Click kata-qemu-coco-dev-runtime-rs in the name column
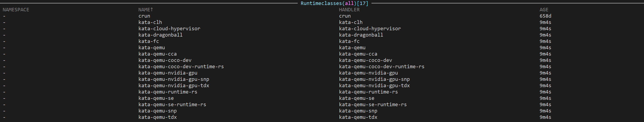The height and width of the screenshot is (122, 644). coord(181,67)
